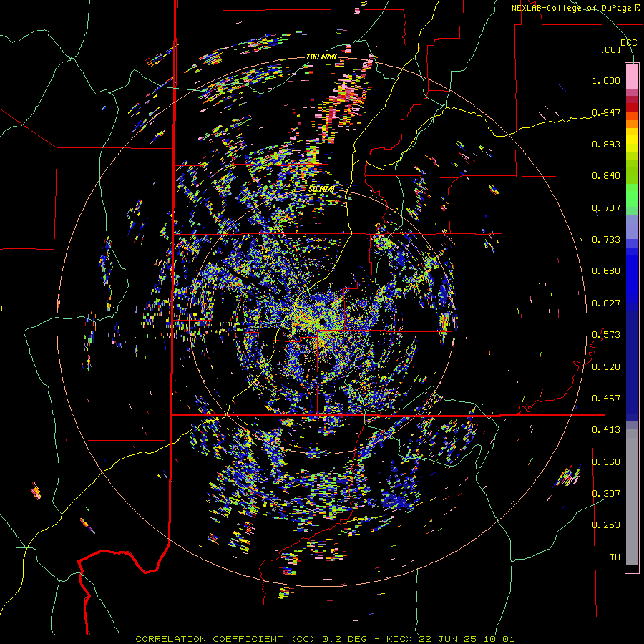The height and width of the screenshot is (644, 644).
Task: Click the 0.680 color scale value
Action: pos(606,271)
